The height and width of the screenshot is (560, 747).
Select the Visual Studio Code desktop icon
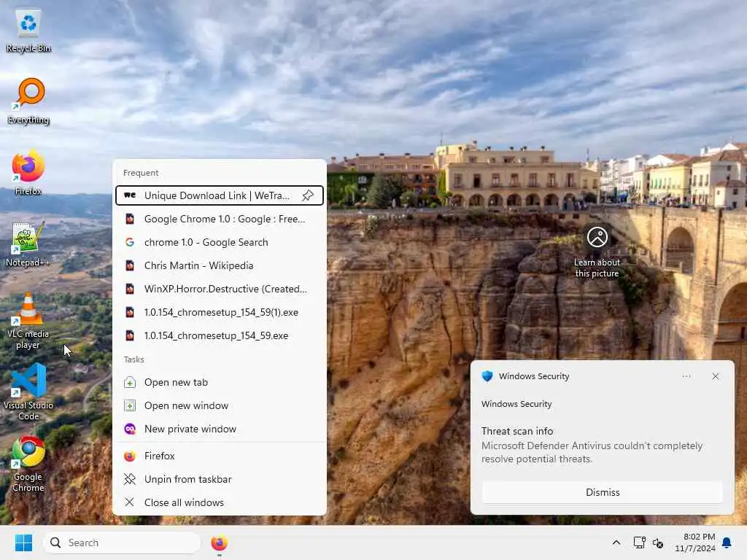pos(28,392)
